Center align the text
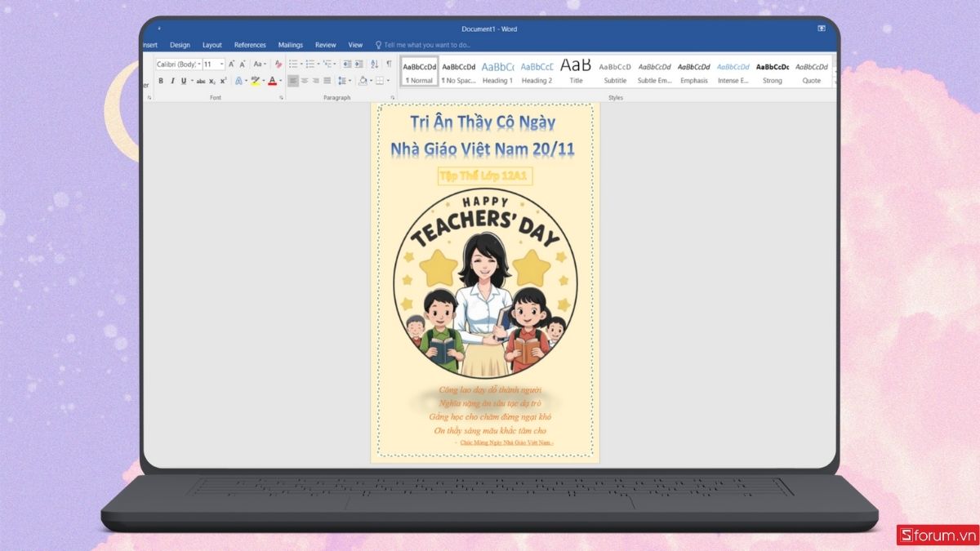This screenshot has height=551, width=980. click(x=305, y=81)
